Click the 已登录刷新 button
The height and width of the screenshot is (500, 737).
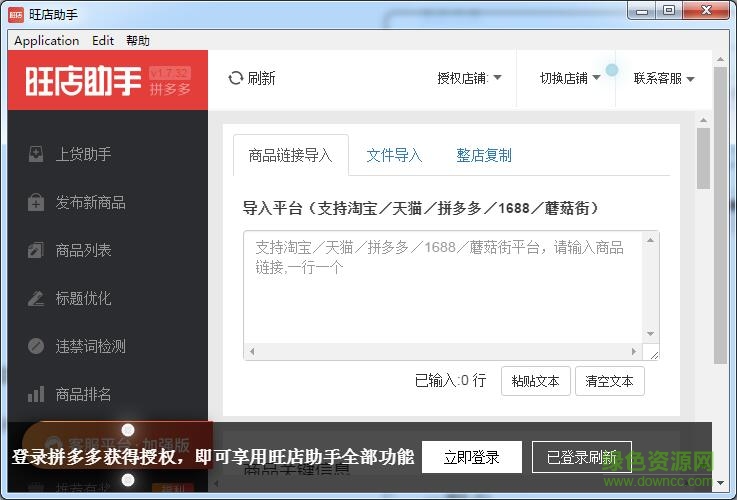point(581,457)
